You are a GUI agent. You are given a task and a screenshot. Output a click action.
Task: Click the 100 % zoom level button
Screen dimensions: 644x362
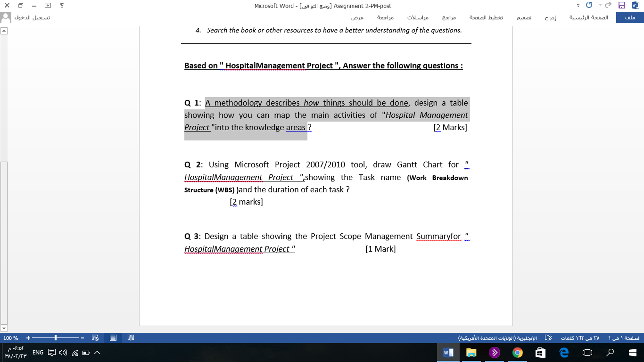click(x=11, y=338)
